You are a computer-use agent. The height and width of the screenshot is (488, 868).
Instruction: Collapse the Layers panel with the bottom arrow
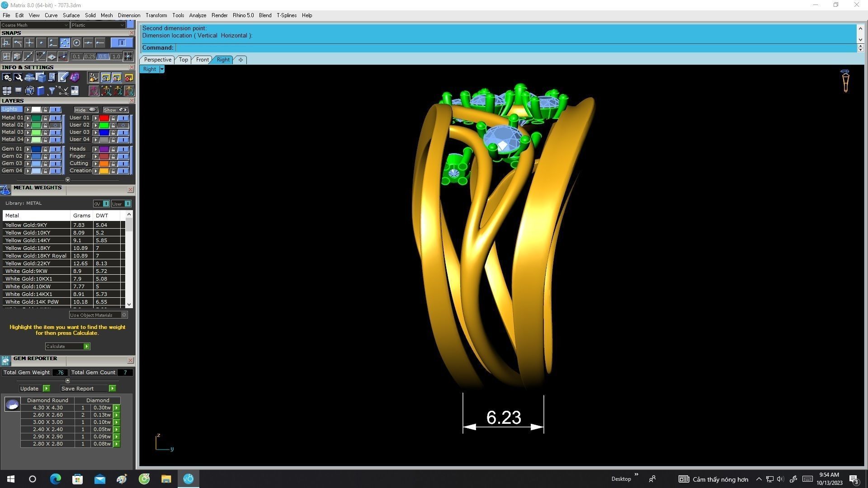click(68, 180)
